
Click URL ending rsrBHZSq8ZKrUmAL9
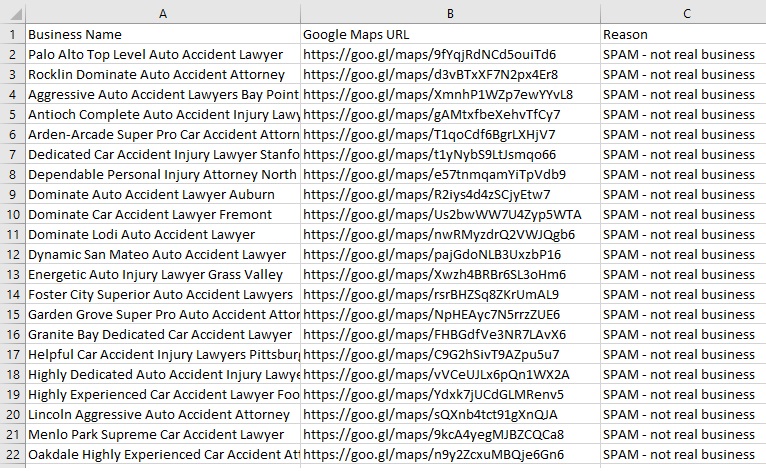tap(450, 295)
